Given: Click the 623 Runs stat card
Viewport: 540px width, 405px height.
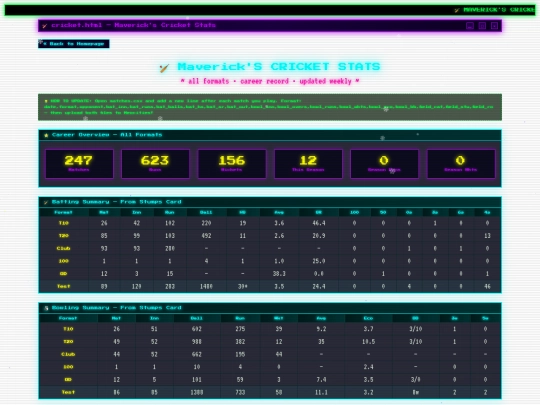Looking at the screenshot, I should point(155,164).
